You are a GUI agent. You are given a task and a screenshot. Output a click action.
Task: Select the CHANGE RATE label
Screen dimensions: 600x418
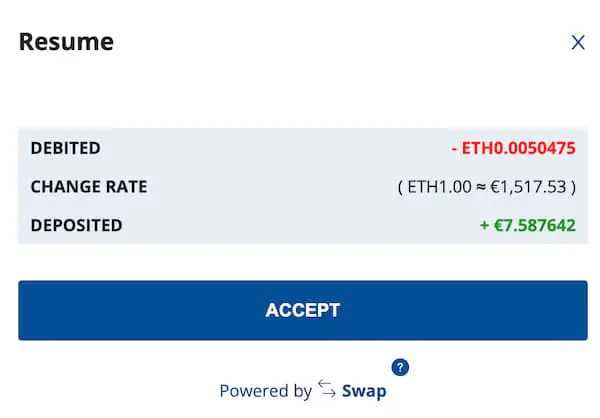coord(88,186)
